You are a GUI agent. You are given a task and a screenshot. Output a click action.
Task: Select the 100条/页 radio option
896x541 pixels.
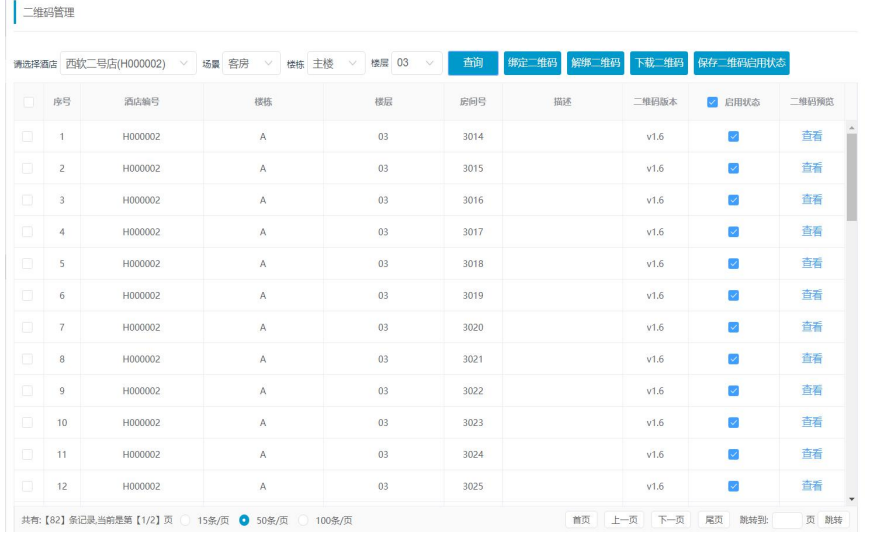tap(303, 520)
